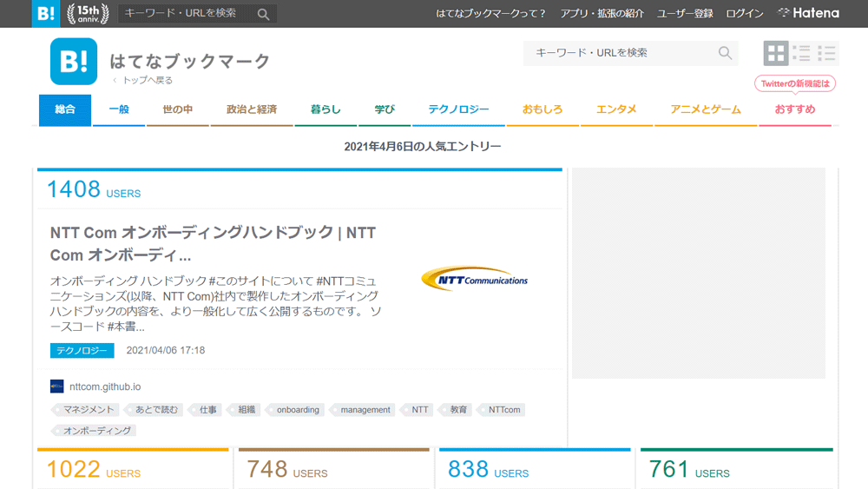Click the article description text starting オンボーディング ハンドブック
Image resolution: width=868 pixels, height=489 pixels.
(216, 303)
